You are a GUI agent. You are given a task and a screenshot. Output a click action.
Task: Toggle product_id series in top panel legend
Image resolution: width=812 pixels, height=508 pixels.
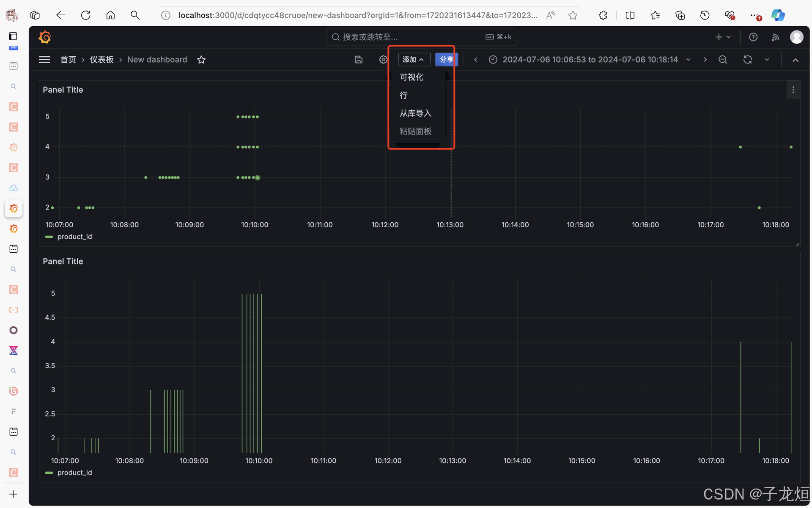74,237
